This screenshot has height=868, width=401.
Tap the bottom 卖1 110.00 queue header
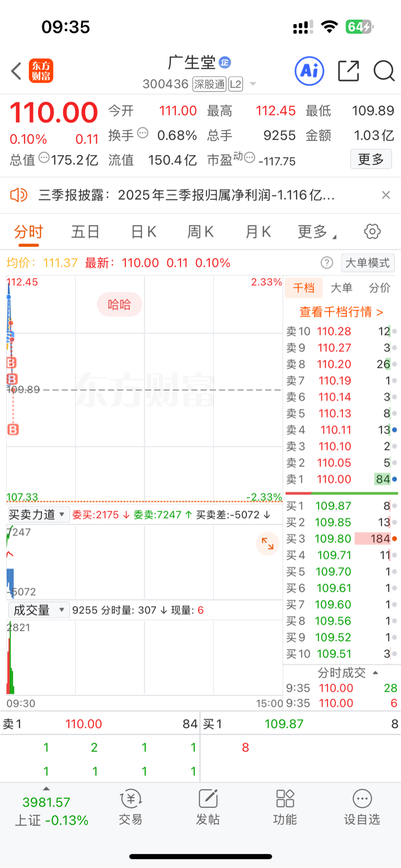pos(100,724)
